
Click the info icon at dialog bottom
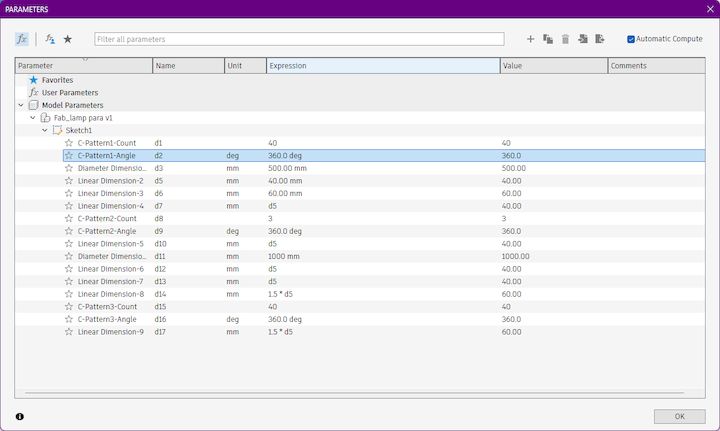(20, 416)
